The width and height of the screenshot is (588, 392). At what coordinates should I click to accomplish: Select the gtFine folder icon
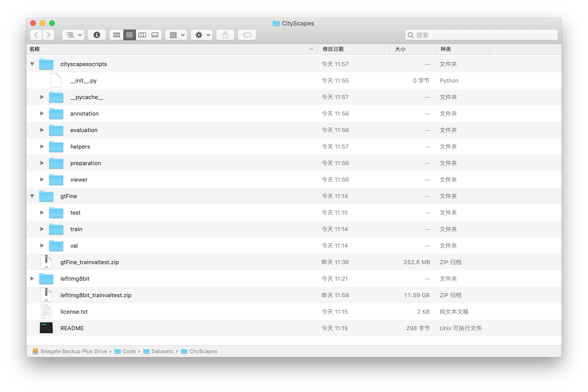(x=46, y=196)
